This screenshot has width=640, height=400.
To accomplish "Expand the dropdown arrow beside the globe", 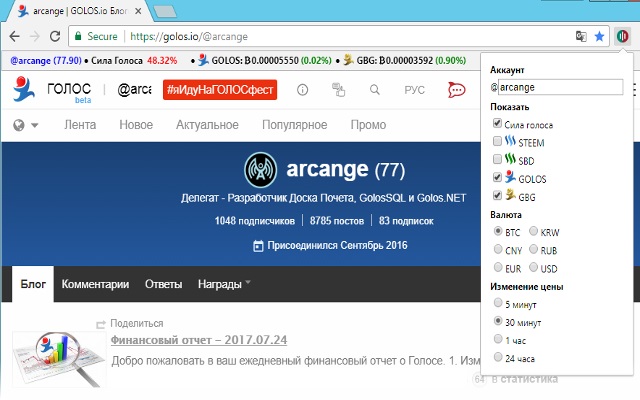I will [x=35, y=125].
